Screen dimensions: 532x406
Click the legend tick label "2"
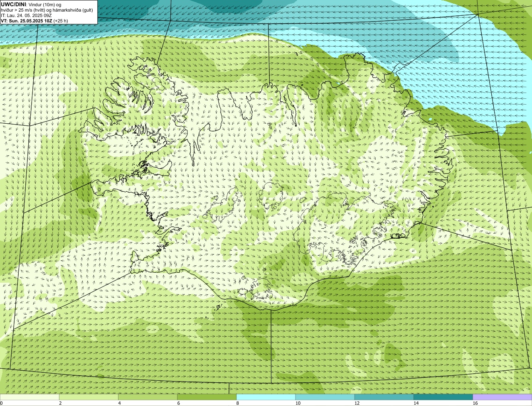click(60, 403)
